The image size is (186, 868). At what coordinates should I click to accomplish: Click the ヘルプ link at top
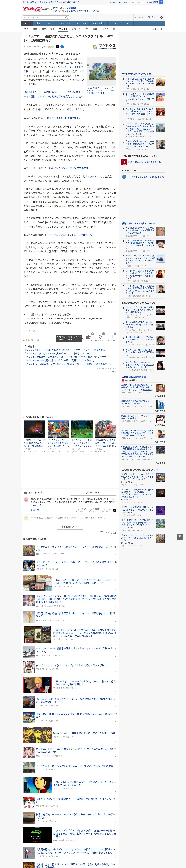pos(127,2)
